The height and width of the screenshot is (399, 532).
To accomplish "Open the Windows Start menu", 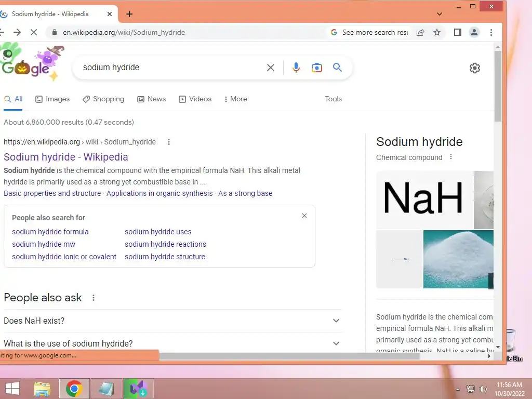I will (x=12, y=389).
